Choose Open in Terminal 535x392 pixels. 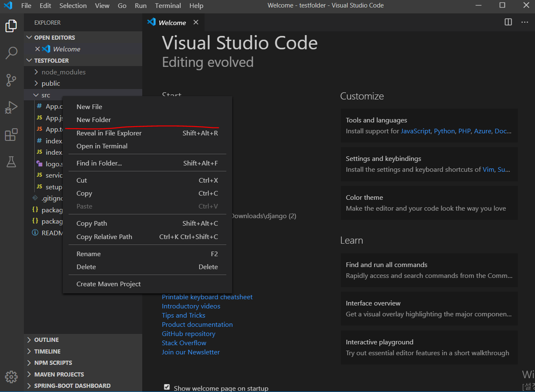(147, 146)
